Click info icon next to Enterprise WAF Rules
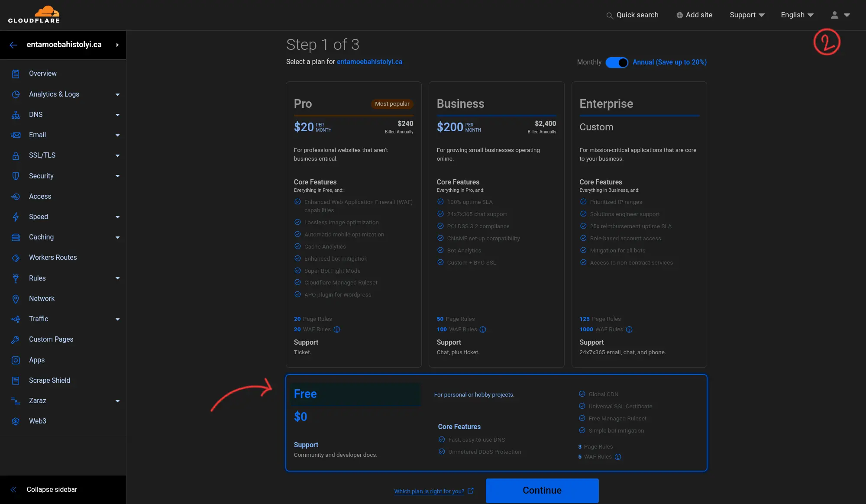The height and width of the screenshot is (504, 866). pos(629,330)
